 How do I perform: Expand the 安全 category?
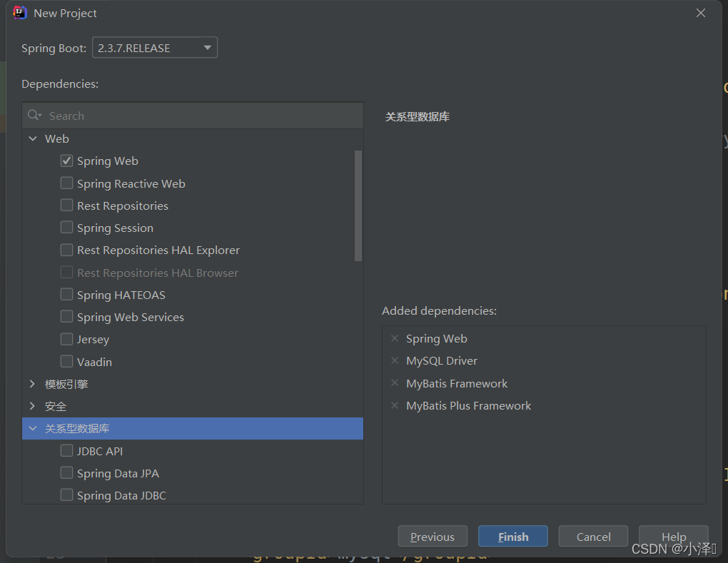tap(33, 406)
